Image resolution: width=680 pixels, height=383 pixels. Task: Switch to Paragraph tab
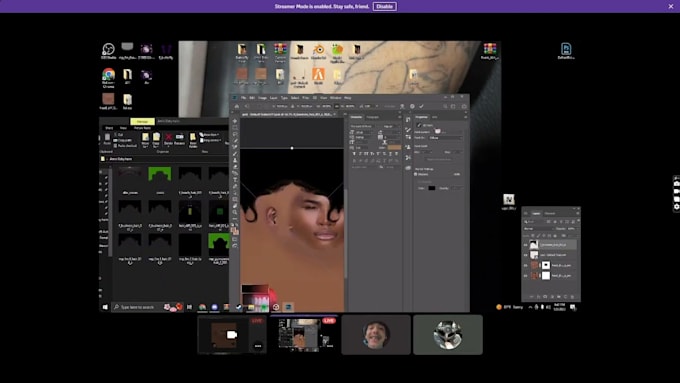[373, 117]
